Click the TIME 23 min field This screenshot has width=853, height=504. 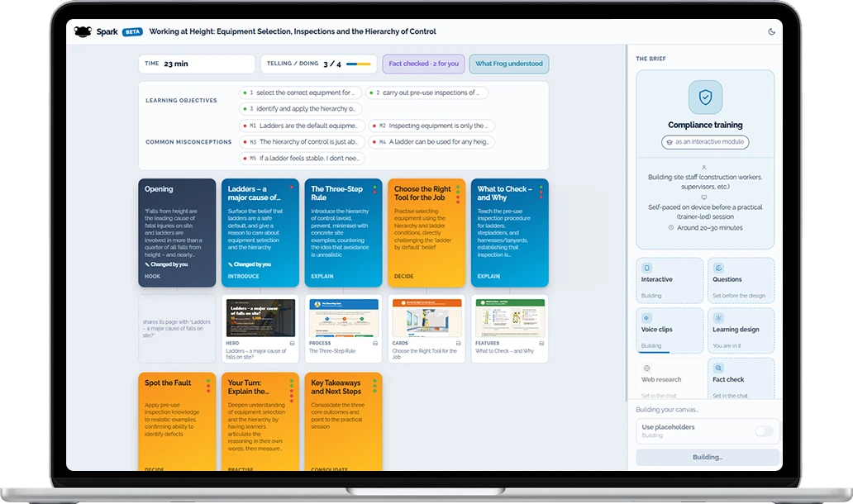tap(197, 64)
